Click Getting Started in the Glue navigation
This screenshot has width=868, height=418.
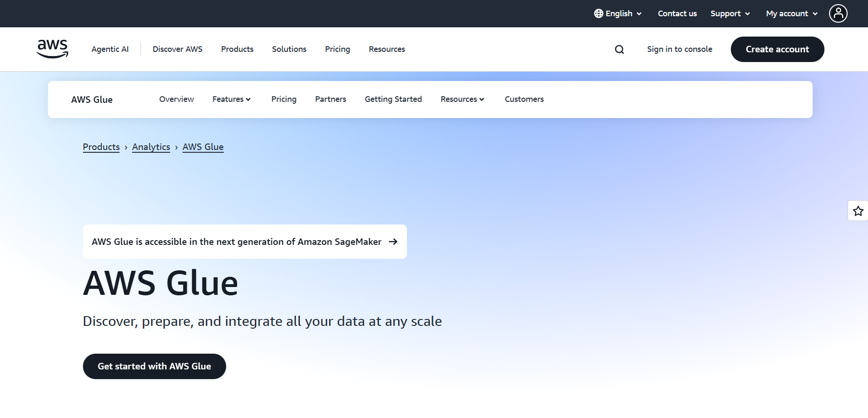click(x=393, y=99)
